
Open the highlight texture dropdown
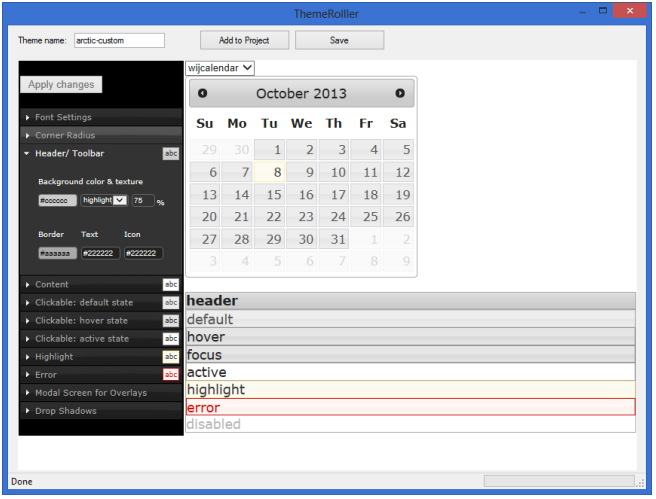tap(104, 201)
